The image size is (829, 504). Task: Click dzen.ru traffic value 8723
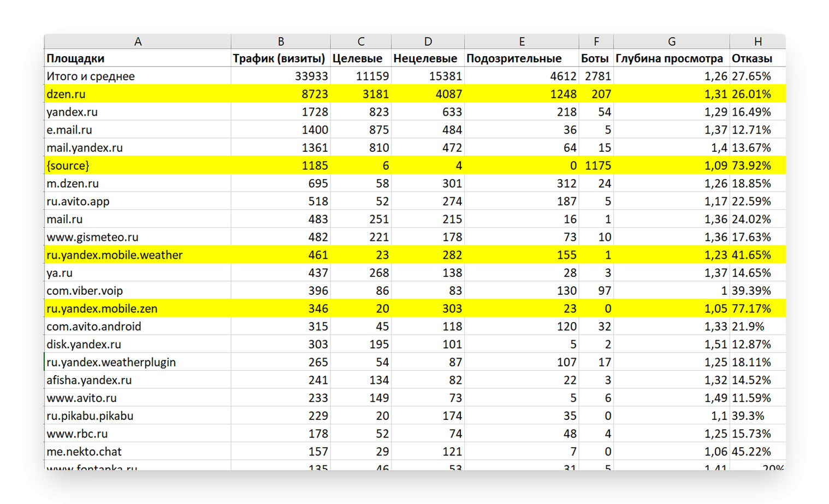coord(281,94)
